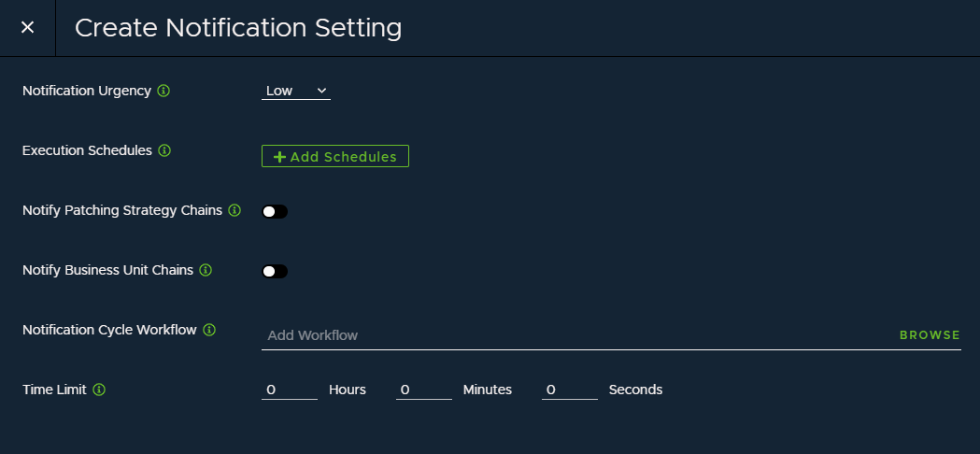Click the Create Notification Setting title
The image size is (980, 454).
pyautogui.click(x=238, y=28)
